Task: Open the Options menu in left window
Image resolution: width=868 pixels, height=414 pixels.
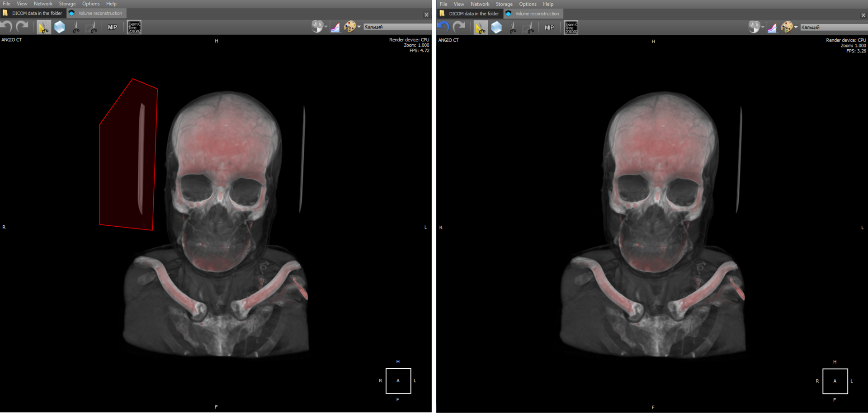Action: pyautogui.click(x=91, y=4)
